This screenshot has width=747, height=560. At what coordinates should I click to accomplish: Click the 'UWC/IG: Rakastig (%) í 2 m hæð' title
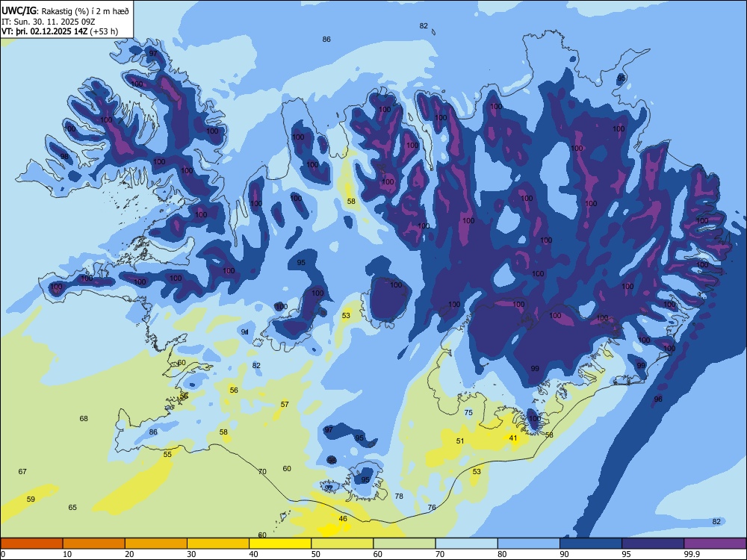pyautogui.click(x=65, y=11)
